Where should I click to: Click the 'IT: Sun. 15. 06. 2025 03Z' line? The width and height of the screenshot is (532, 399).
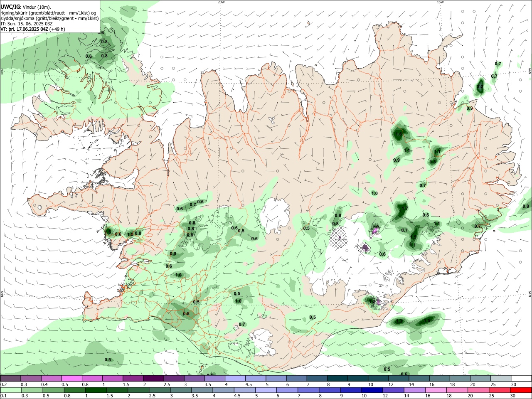click(26, 24)
